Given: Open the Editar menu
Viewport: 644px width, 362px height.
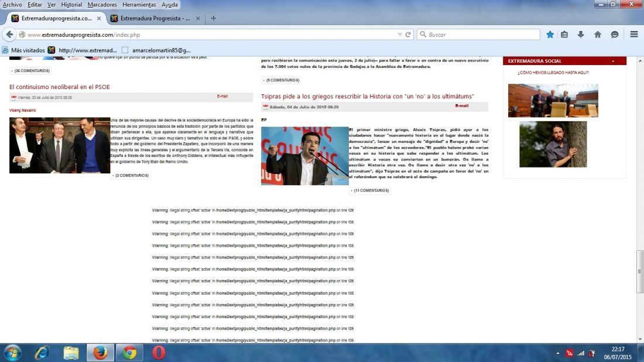Looking at the screenshot, I should (x=35, y=5).
